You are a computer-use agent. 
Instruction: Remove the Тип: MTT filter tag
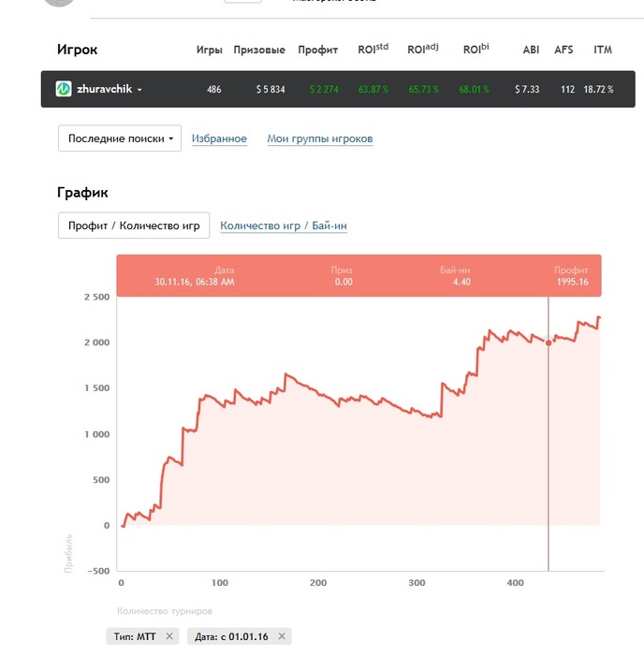169,636
